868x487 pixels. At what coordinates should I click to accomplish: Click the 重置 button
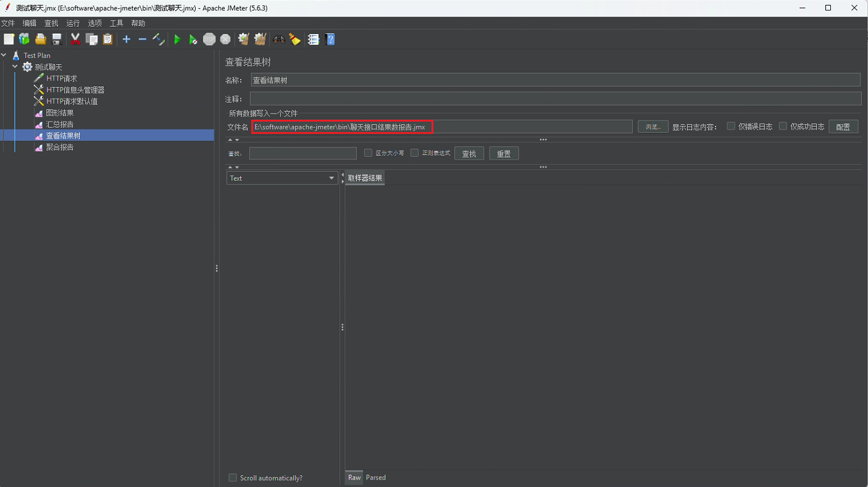(x=504, y=154)
